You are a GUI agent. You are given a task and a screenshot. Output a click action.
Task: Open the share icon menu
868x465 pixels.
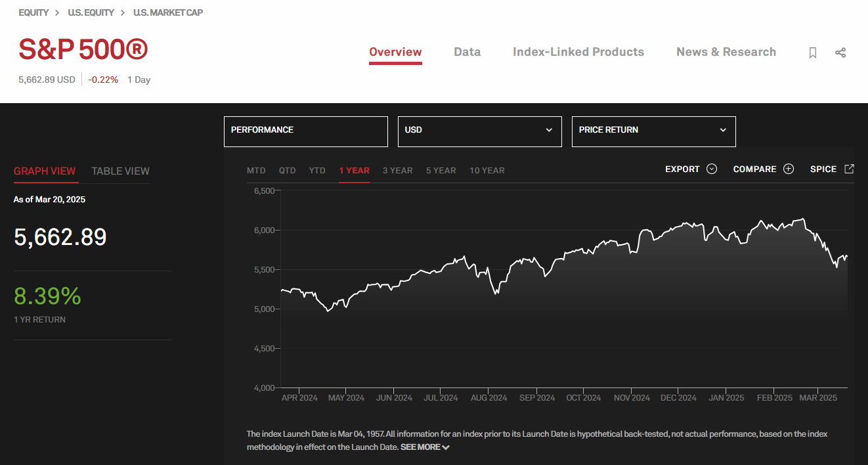pyautogui.click(x=840, y=53)
